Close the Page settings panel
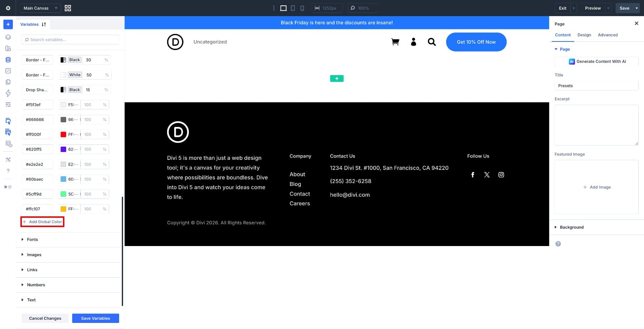 pyautogui.click(x=636, y=23)
